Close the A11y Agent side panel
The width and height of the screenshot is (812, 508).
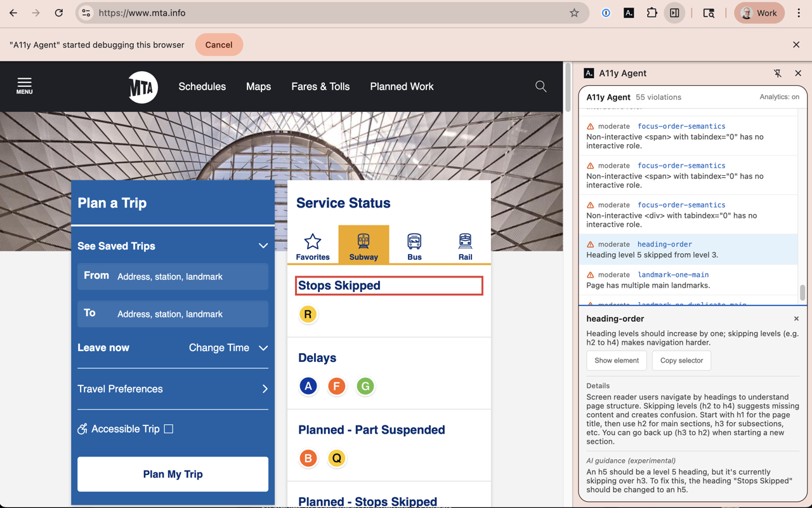pos(798,74)
